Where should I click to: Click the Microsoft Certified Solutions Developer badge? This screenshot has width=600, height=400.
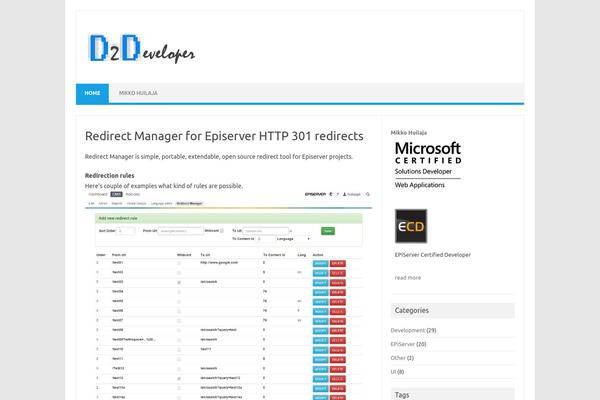(428, 165)
